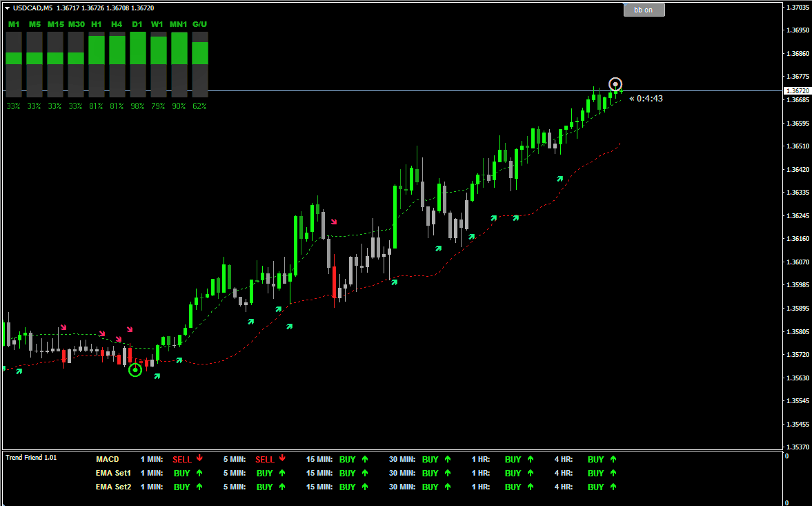This screenshot has width=812, height=506.
Task: Click the EMA Set2 5 MIN buy arrow
Action: [x=282, y=487]
